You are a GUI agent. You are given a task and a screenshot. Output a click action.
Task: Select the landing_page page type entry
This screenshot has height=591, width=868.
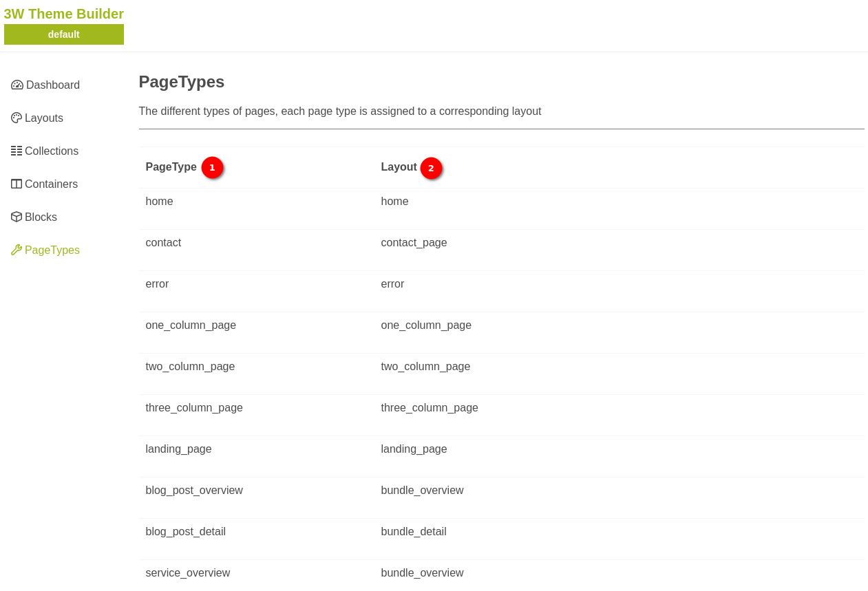point(178,449)
